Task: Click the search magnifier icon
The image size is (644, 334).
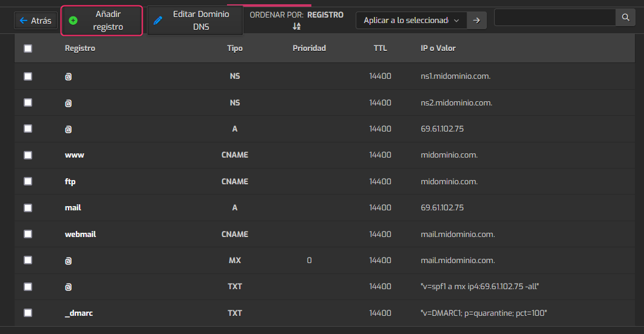Action: tap(626, 17)
